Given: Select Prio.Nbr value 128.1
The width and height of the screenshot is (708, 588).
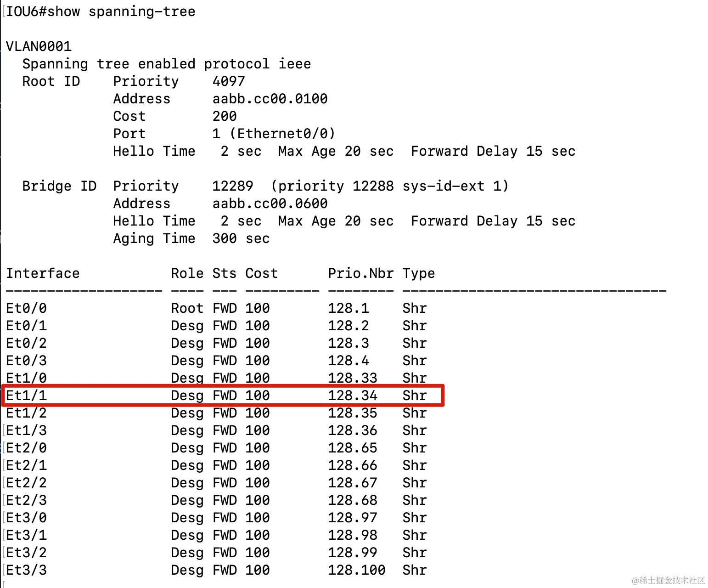Looking at the screenshot, I should 348,308.
